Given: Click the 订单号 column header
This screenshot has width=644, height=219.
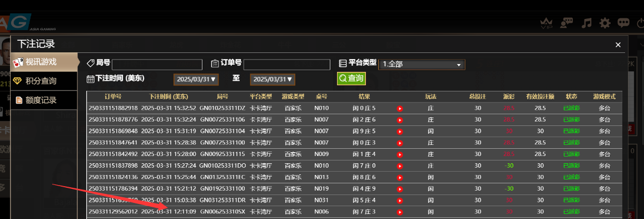Looking at the screenshot, I should click(x=113, y=97).
